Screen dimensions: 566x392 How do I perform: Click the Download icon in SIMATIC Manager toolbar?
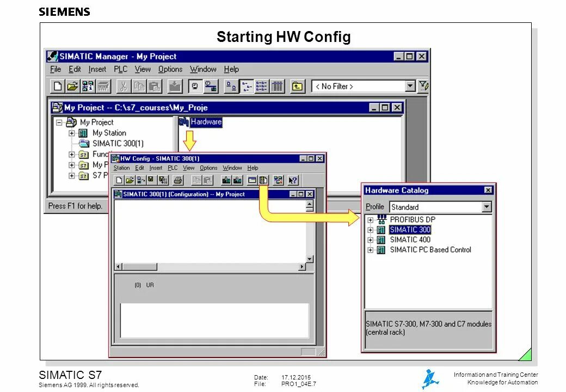point(175,86)
